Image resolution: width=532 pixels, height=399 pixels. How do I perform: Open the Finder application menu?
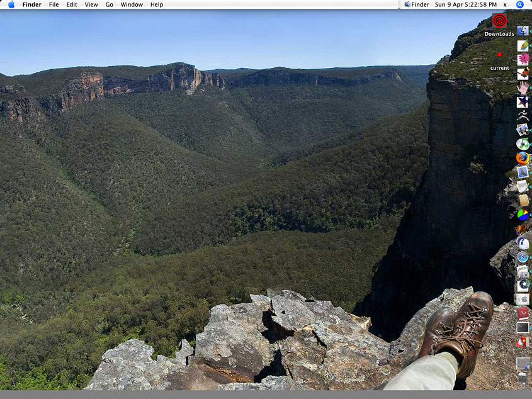[31, 4]
